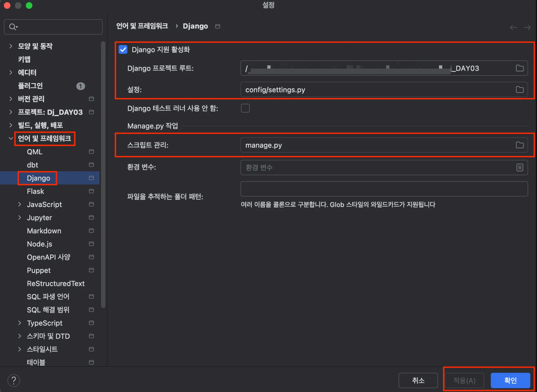Click the 스크립트 관리 manage.py field
The height and width of the screenshot is (392, 537).
pos(384,145)
